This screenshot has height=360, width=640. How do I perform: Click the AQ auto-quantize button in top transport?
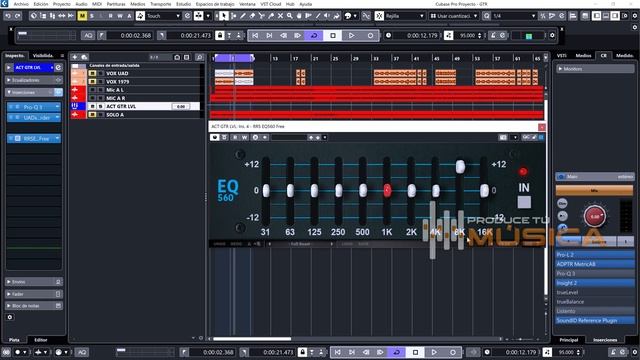point(88,36)
